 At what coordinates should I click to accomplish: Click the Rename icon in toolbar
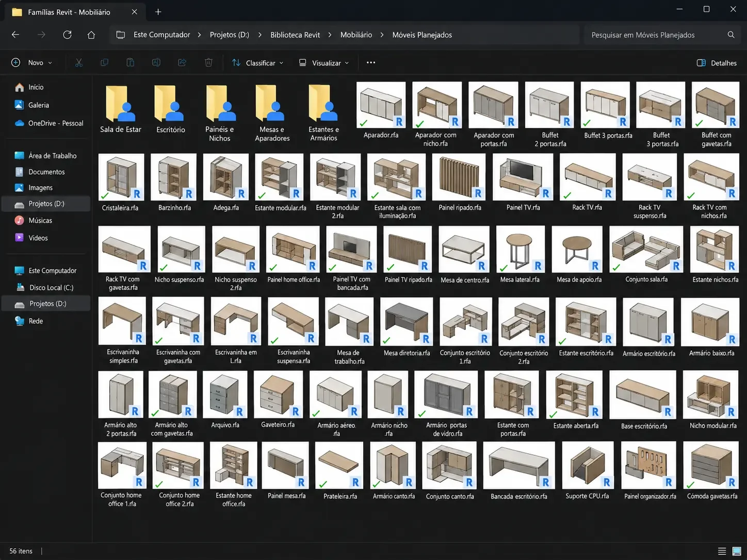coord(156,62)
